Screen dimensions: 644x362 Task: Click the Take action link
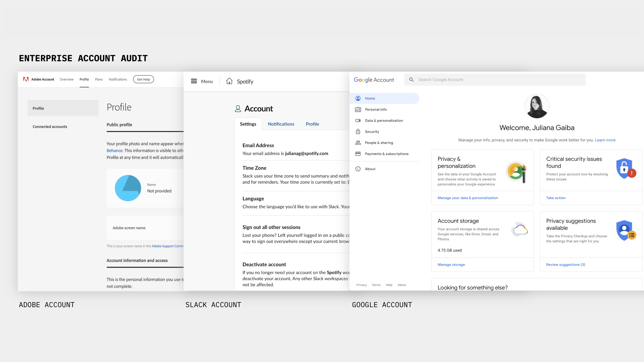[x=556, y=198]
